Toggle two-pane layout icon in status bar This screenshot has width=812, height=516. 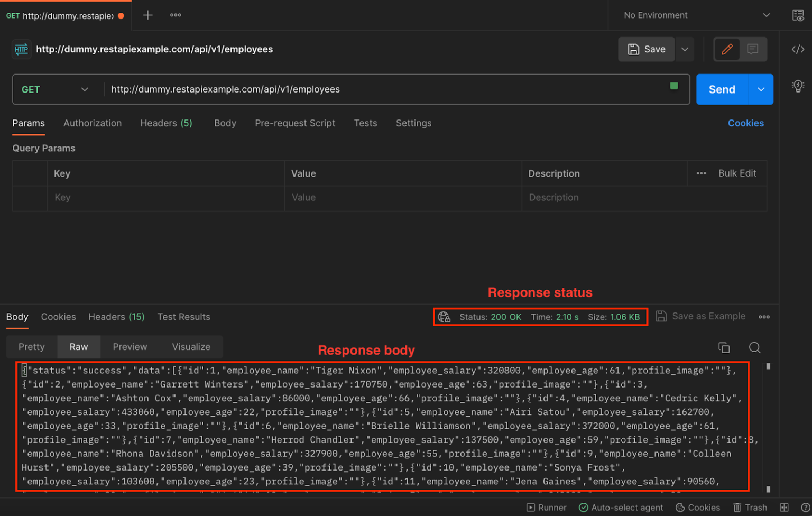pyautogui.click(x=784, y=508)
